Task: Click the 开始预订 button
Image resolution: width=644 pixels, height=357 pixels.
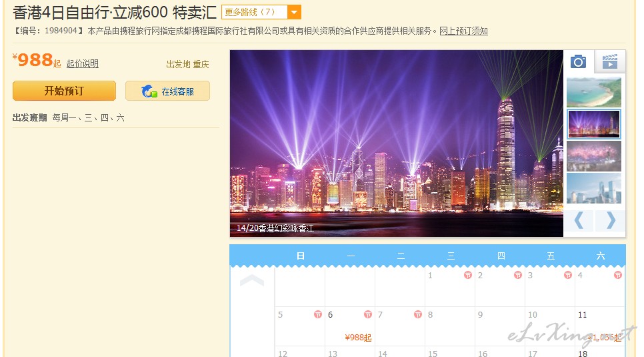Action: point(64,91)
